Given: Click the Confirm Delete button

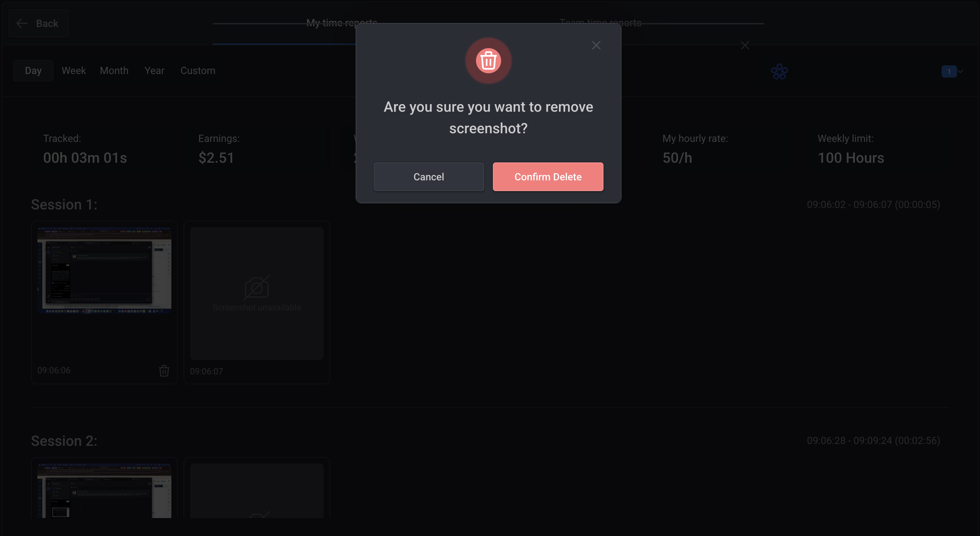Looking at the screenshot, I should 547,177.
